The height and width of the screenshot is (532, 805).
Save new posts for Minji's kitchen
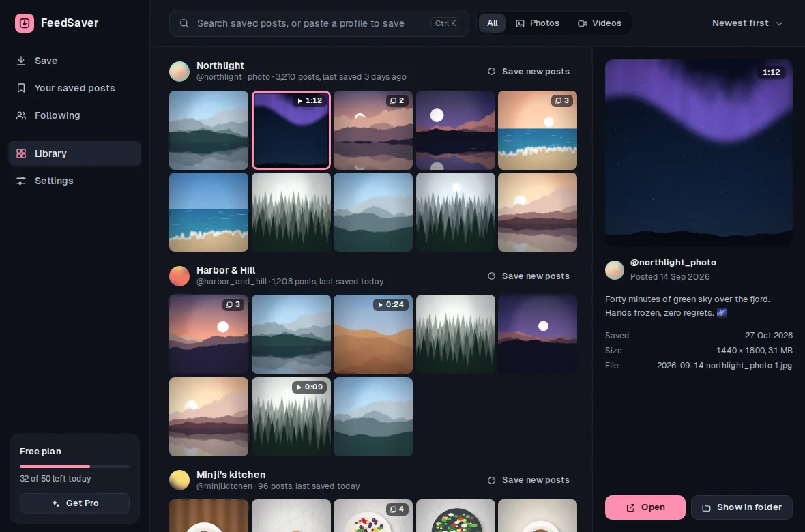pos(528,480)
